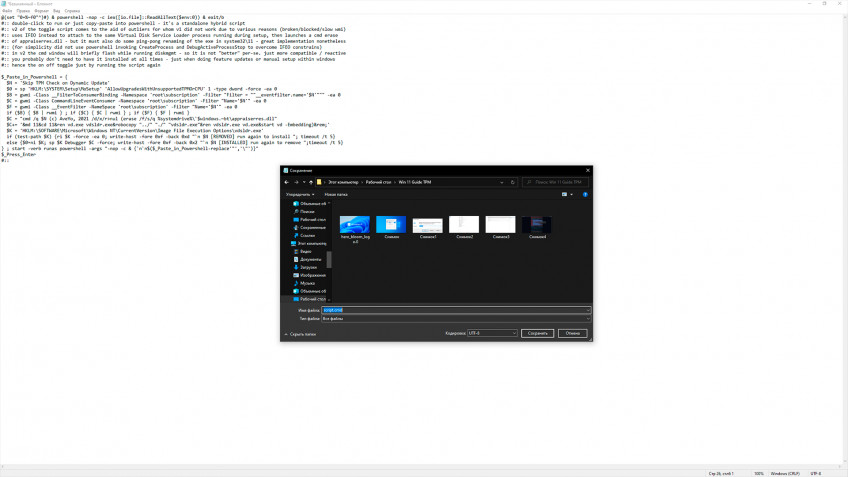Click the Forward arrow in save dialog
The image size is (848, 477).
pos(296,182)
